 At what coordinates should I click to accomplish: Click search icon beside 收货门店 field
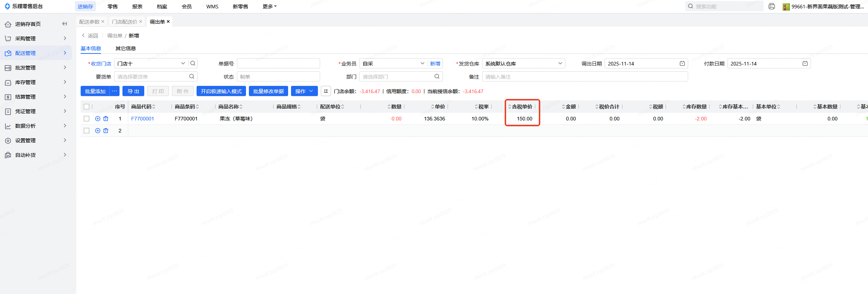pos(193,63)
